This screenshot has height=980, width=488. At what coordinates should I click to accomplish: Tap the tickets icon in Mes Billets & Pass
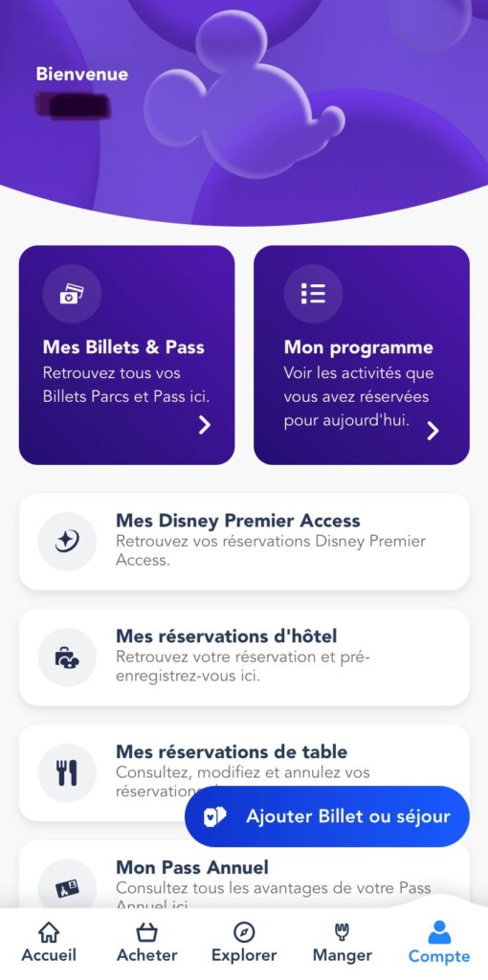point(71,294)
